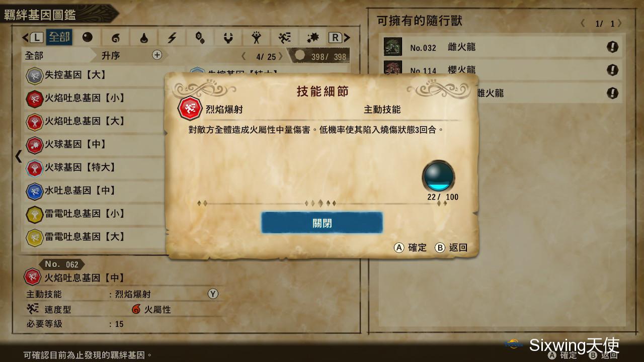Image resolution: width=644 pixels, height=362 pixels.
Task: Go to previous gene list page arrow
Action: pyautogui.click(x=244, y=56)
